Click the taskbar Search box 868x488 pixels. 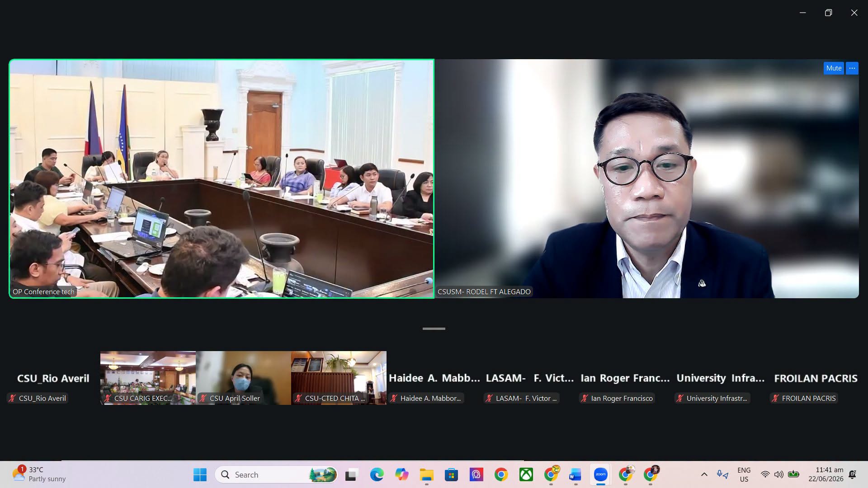[276, 474]
